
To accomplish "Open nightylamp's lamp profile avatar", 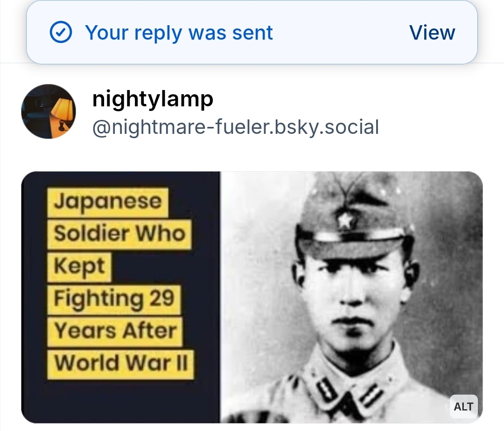I will click(x=49, y=111).
